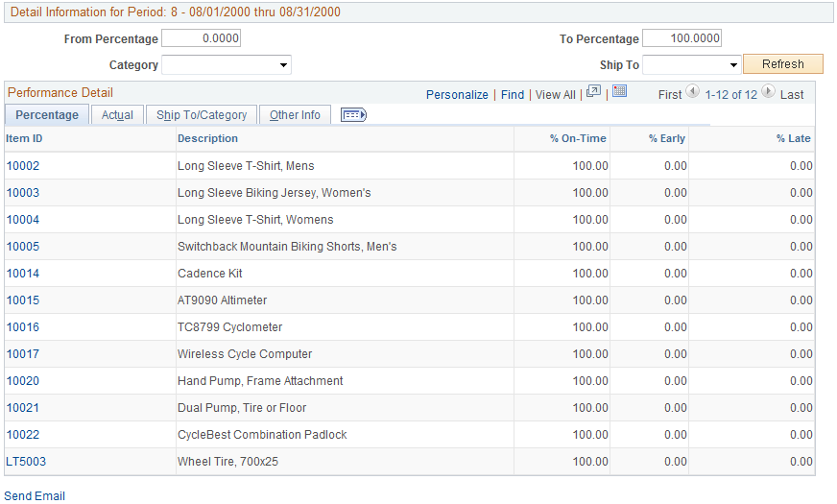Sort by % On-Time column header
Image resolution: width=837 pixels, height=504 pixels.
point(578,139)
